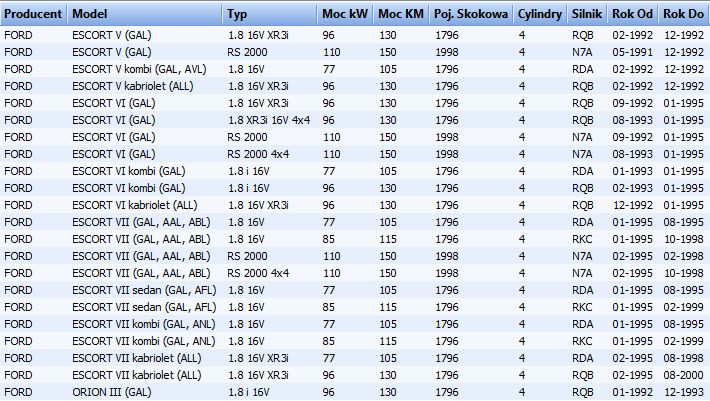Viewport: 710px width, 401px height.
Task: Click silnik N7A in ESCORT V (GAL) row
Action: tap(582, 53)
